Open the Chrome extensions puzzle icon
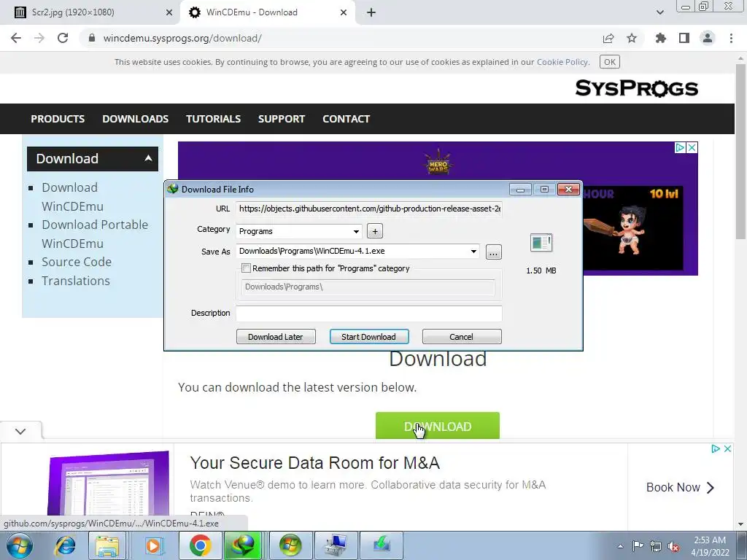This screenshot has height=560, width=747. 661,38
